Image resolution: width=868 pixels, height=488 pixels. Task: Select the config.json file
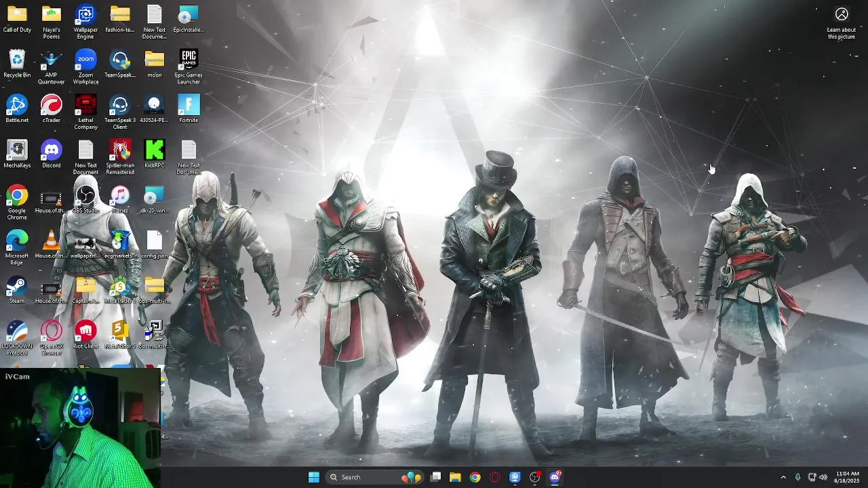[x=155, y=245]
